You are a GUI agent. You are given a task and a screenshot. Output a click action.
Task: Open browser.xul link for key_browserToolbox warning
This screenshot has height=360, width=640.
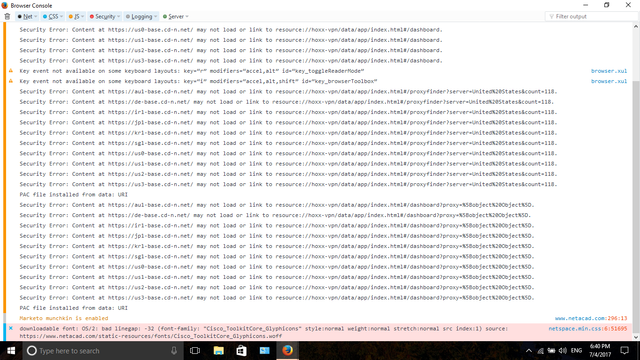tap(609, 81)
